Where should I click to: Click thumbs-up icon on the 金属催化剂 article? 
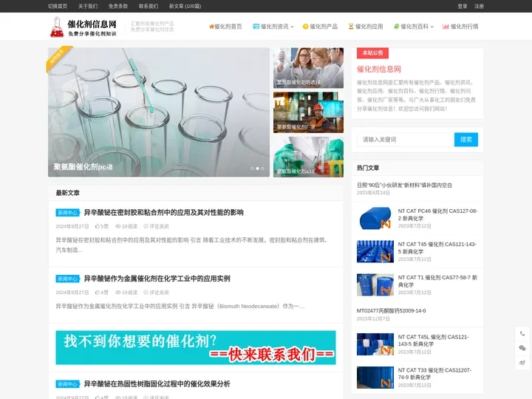coord(98,293)
